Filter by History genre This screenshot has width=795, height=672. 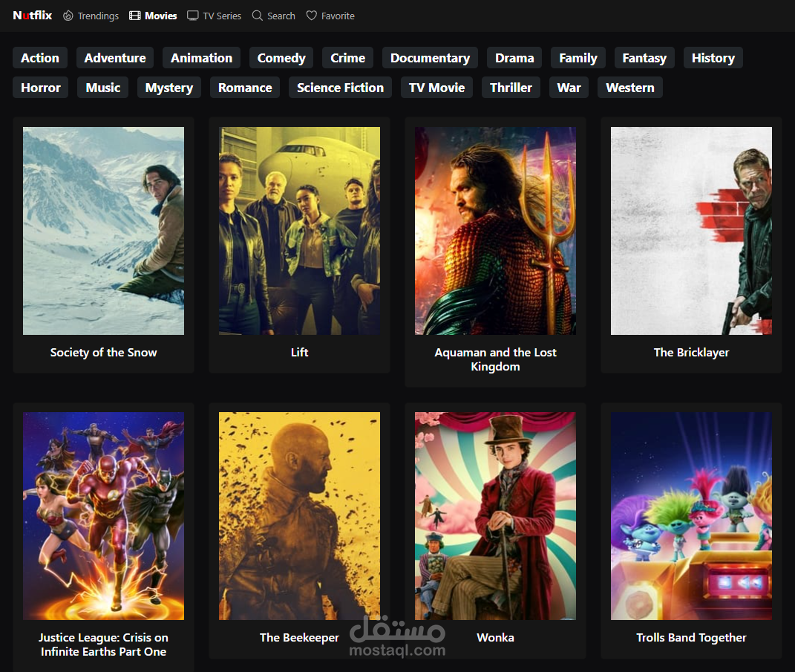[x=713, y=58]
